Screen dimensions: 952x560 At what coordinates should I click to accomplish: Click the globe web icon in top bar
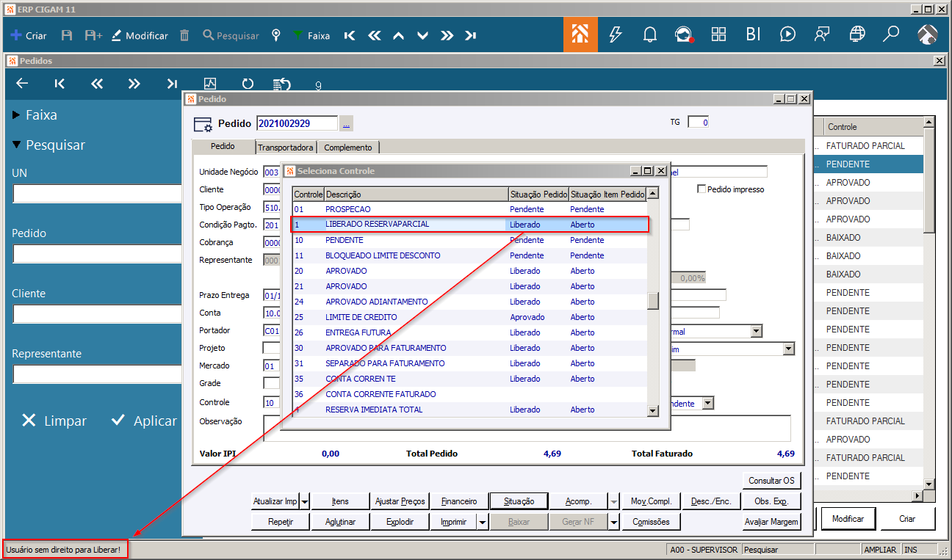click(x=857, y=34)
